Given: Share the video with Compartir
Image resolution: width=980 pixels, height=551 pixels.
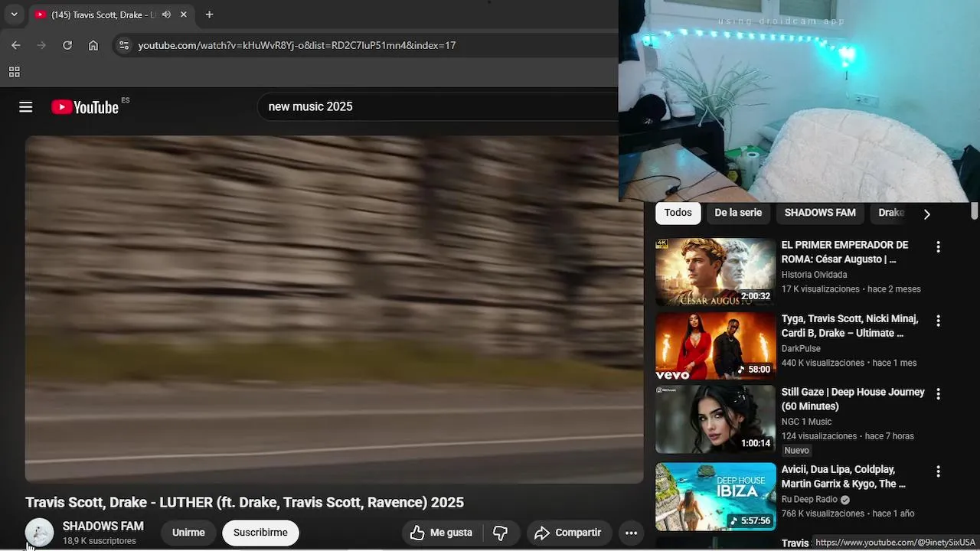Looking at the screenshot, I should pos(567,533).
